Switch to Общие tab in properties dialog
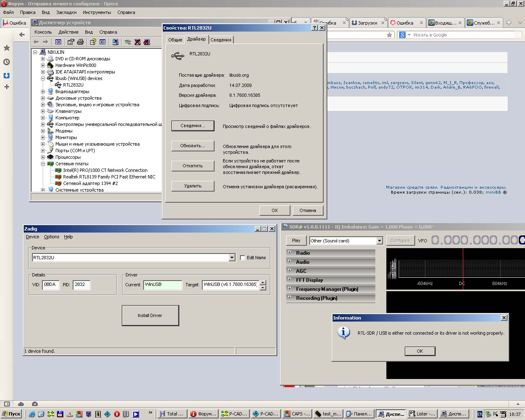Image resolution: width=525 pixels, height=420 pixels. [175, 40]
